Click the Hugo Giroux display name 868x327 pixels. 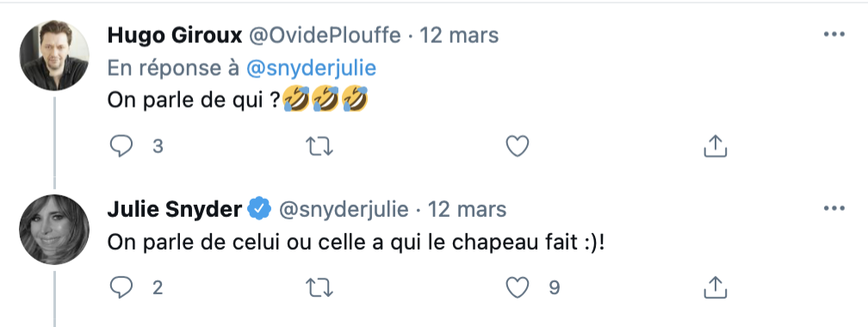tap(175, 35)
